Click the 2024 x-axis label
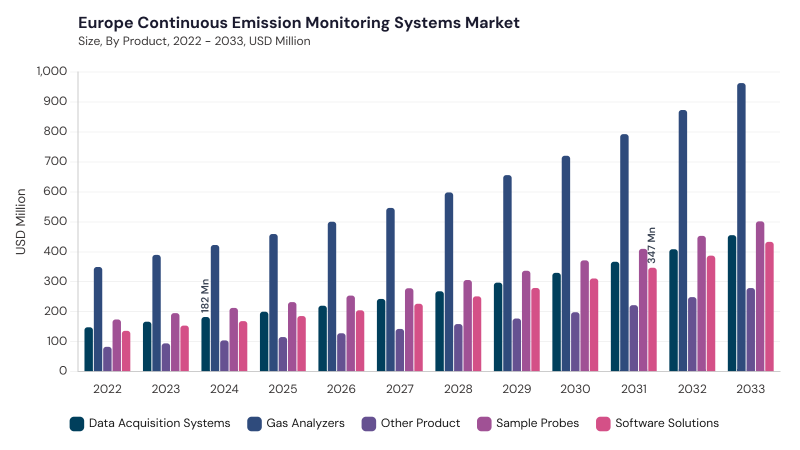The image size is (800, 450). pos(224,389)
